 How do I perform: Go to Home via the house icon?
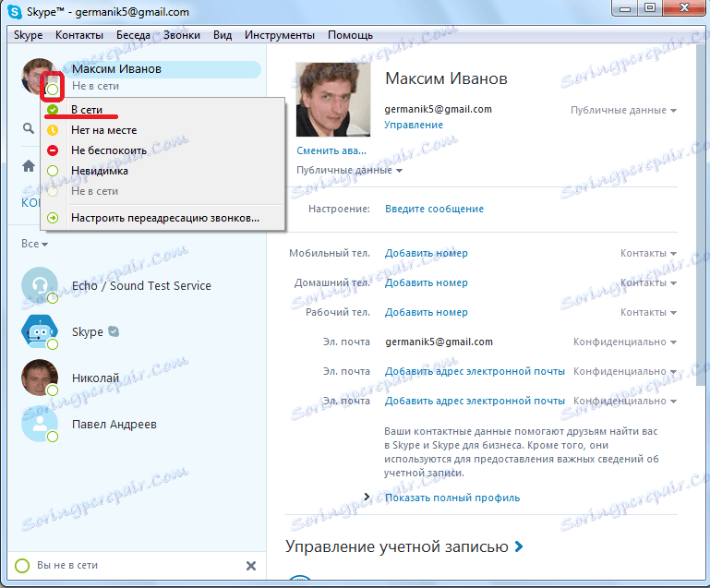(x=29, y=166)
